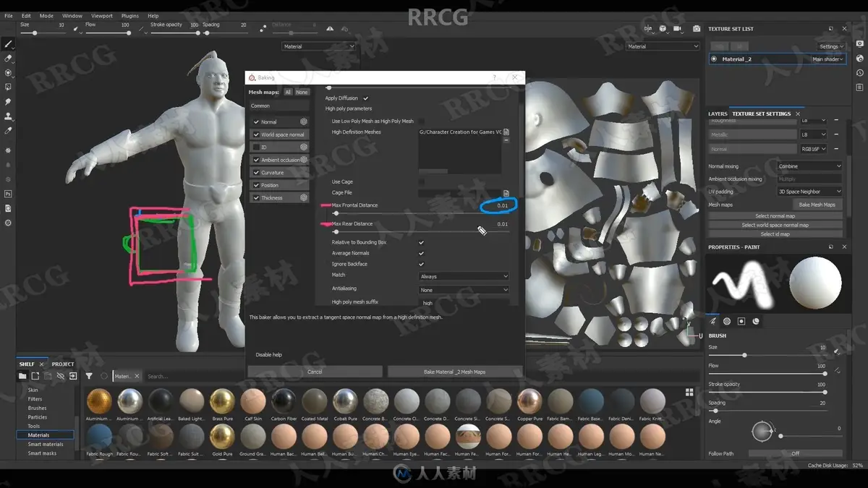Viewport: 868px width, 488px height.
Task: Click shelf folder icon
Action: [x=22, y=376]
